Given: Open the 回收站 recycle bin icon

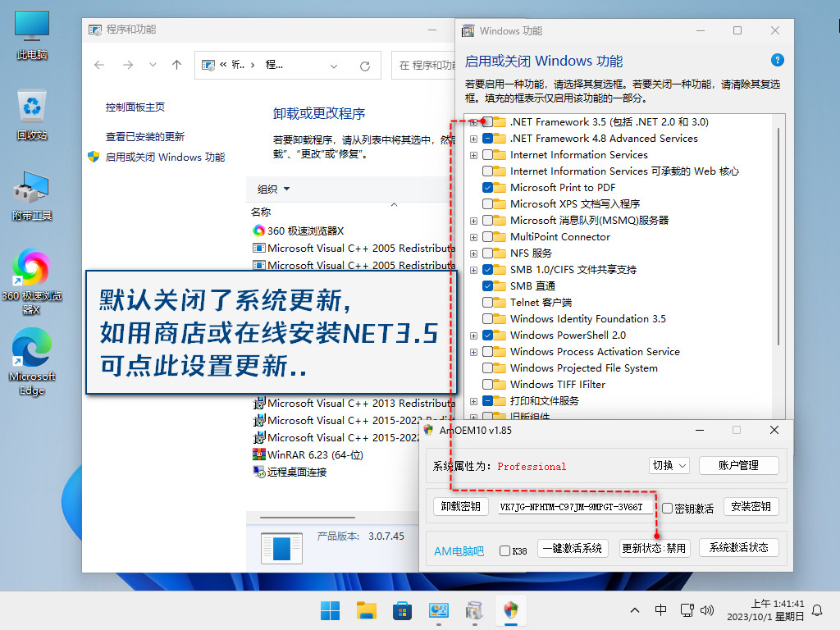Looking at the screenshot, I should (x=32, y=115).
